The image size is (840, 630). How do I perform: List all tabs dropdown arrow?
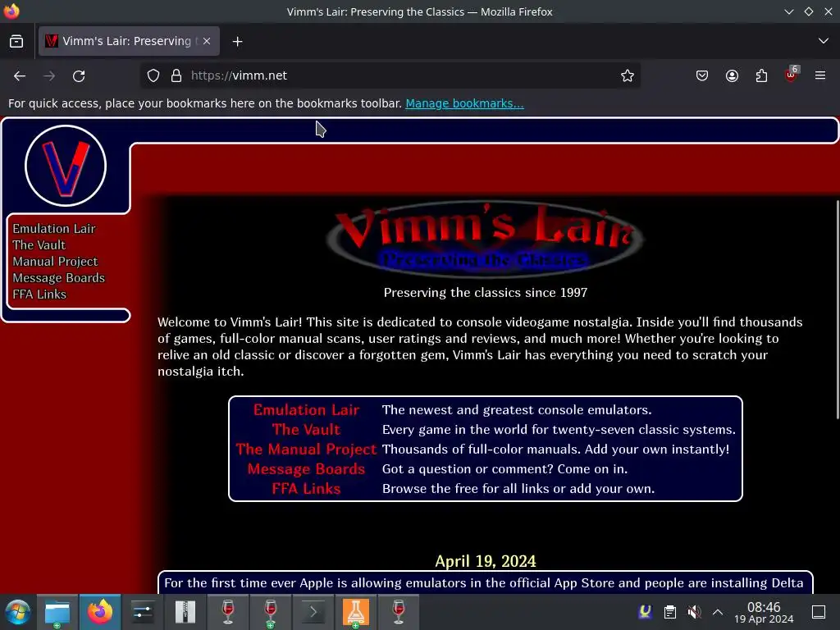(x=824, y=41)
